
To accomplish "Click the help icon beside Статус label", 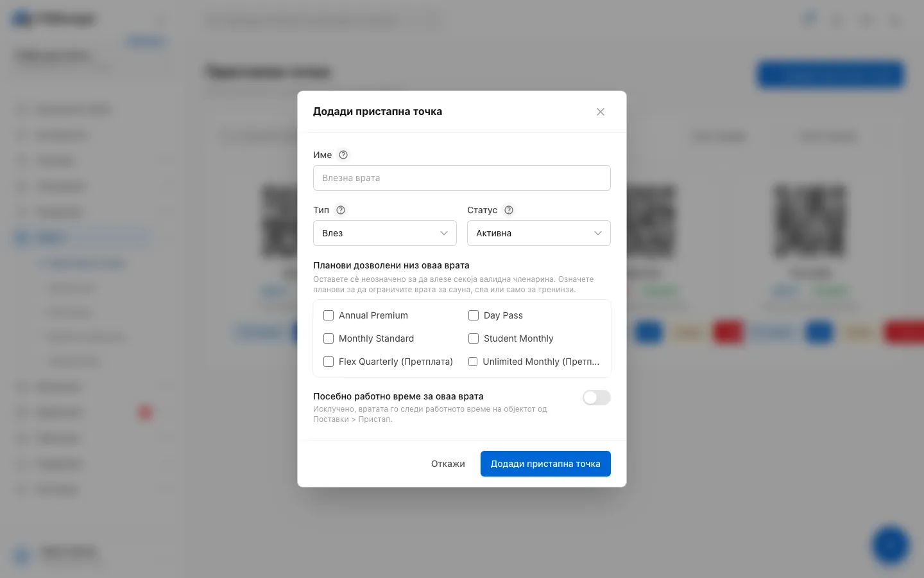I will click(x=509, y=210).
